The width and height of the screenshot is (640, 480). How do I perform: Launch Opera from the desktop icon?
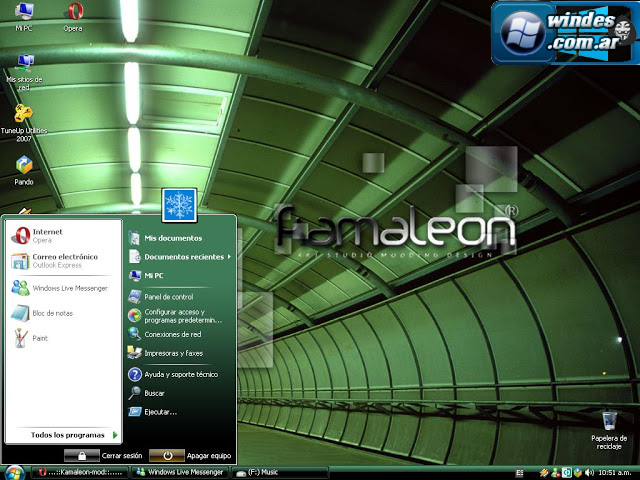(x=73, y=16)
